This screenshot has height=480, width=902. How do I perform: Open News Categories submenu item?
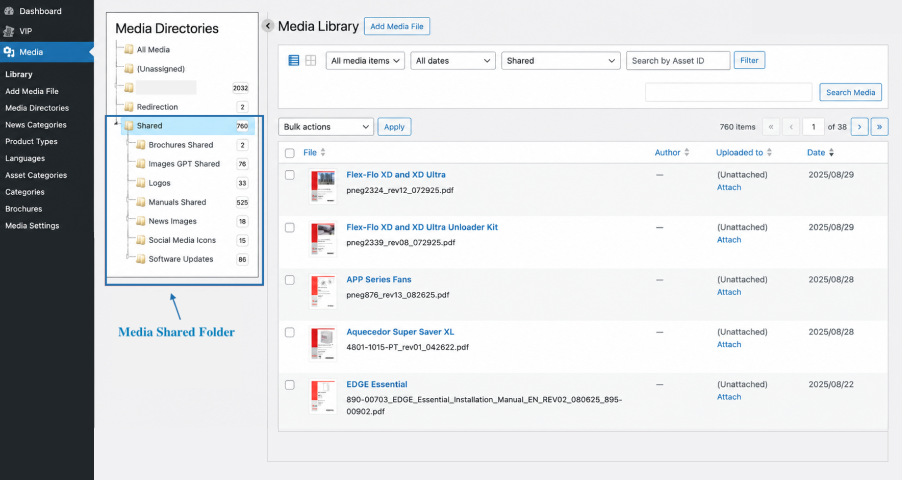pos(36,124)
